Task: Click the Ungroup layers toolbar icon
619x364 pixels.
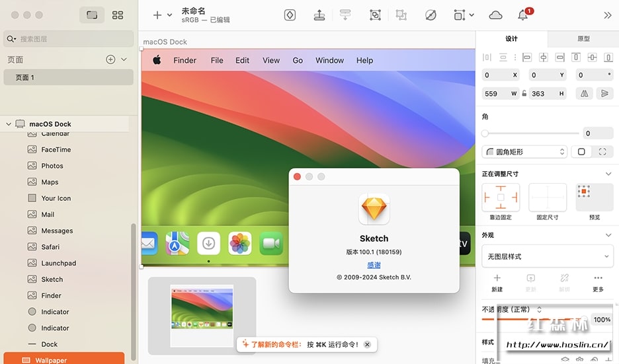Action: pos(401,15)
